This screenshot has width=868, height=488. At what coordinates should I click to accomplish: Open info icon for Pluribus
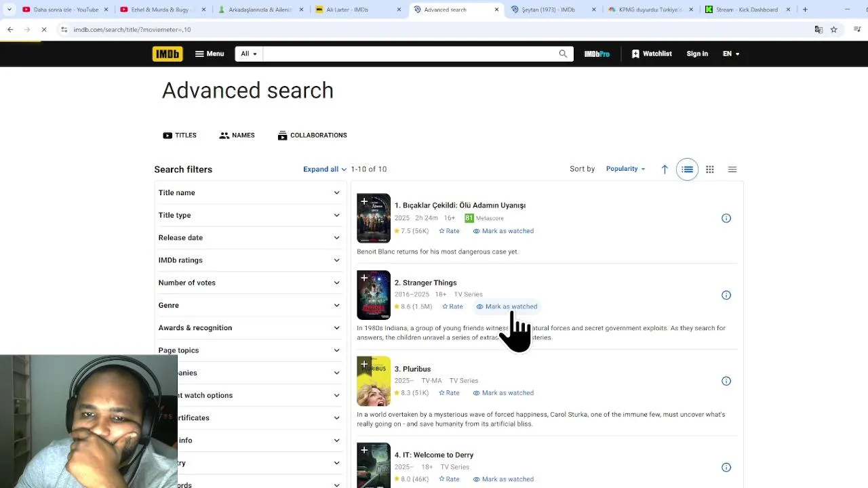726,381
